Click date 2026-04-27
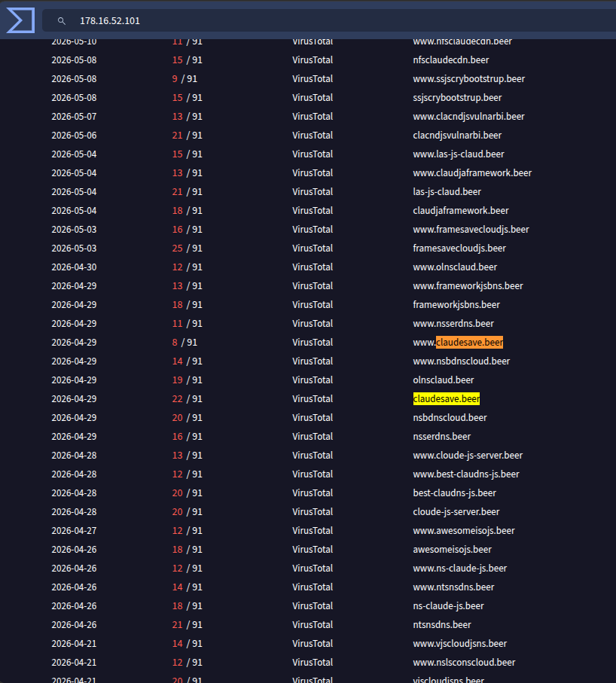616x683 pixels. pos(74,530)
